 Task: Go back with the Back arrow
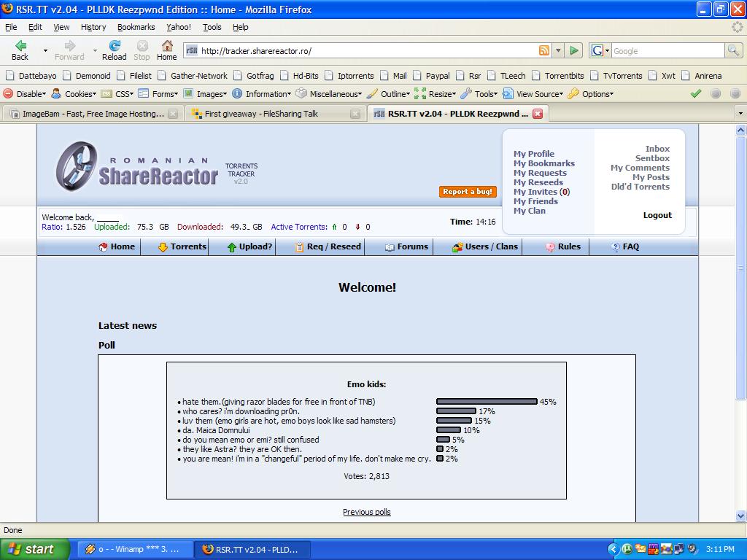point(20,50)
